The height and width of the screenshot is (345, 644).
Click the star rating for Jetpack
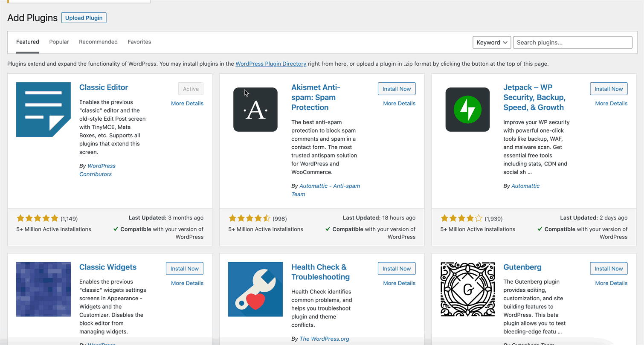(x=461, y=217)
